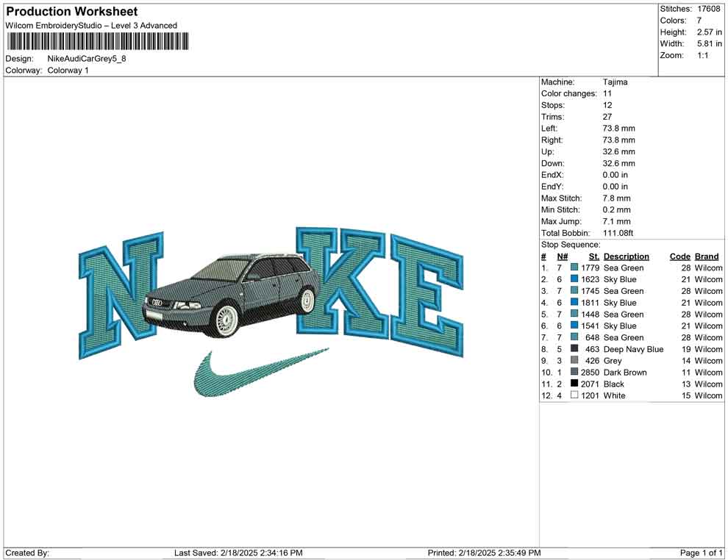The height and width of the screenshot is (560, 728).
Task: Click the White thread swatch in row 12
Action: (x=574, y=395)
